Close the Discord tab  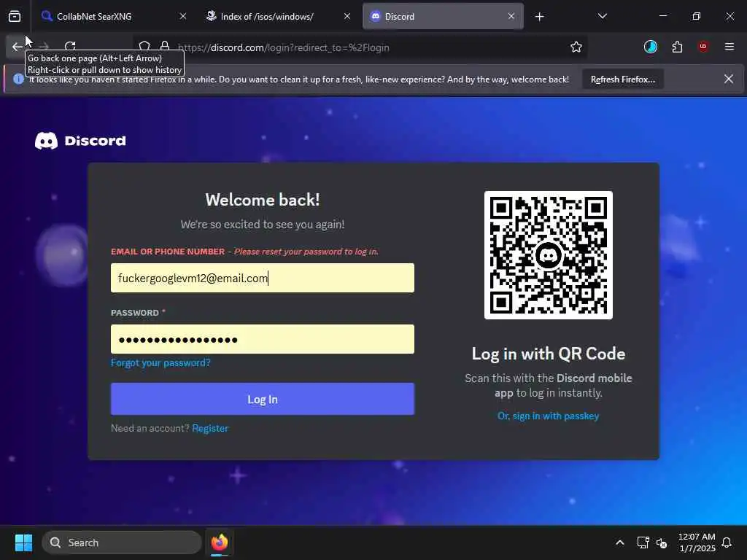(511, 16)
